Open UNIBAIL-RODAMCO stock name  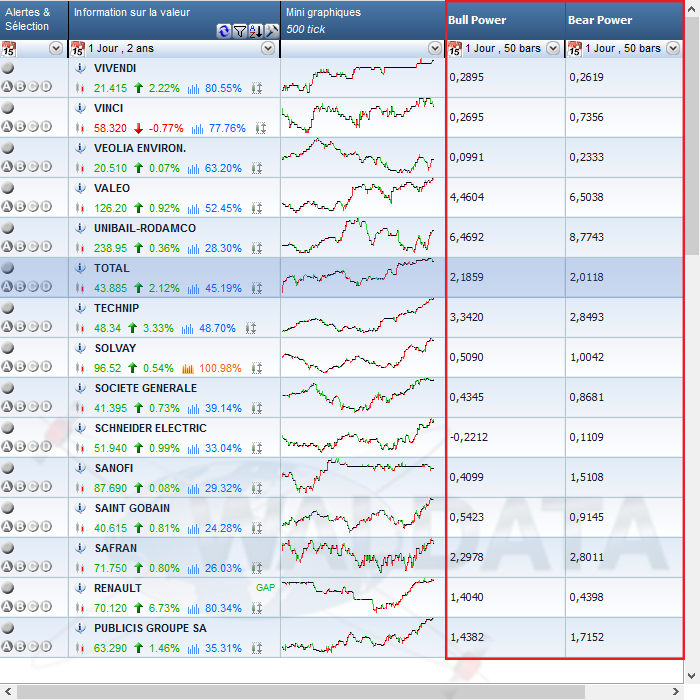(x=145, y=228)
